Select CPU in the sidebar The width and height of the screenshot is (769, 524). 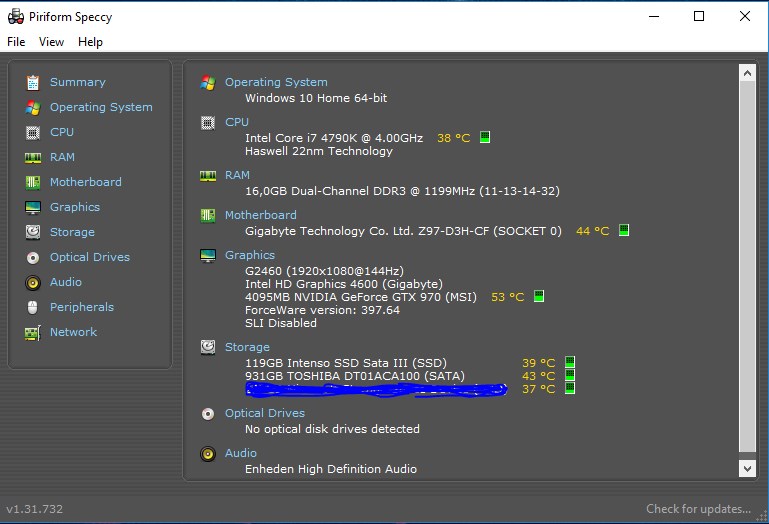62,132
